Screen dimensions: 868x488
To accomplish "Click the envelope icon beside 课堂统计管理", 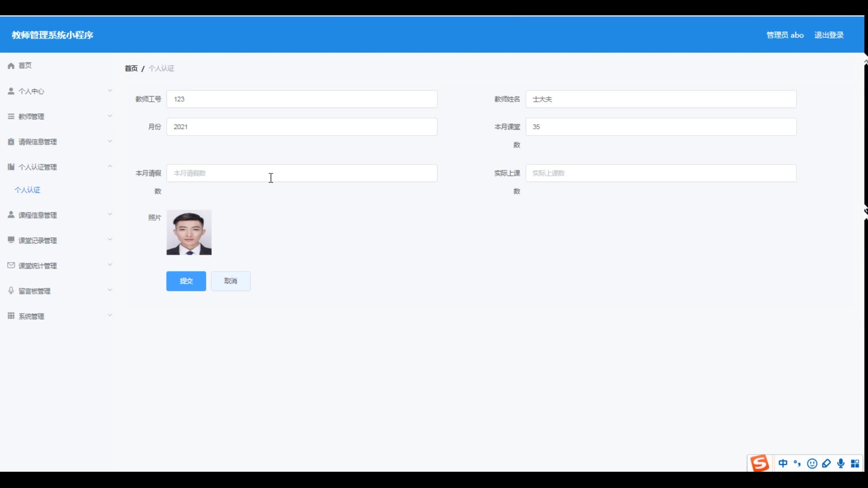I will [x=11, y=265].
